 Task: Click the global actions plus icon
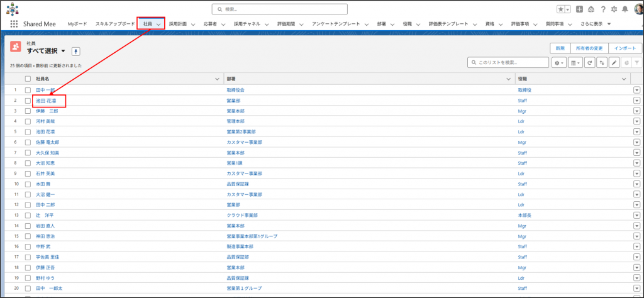579,9
